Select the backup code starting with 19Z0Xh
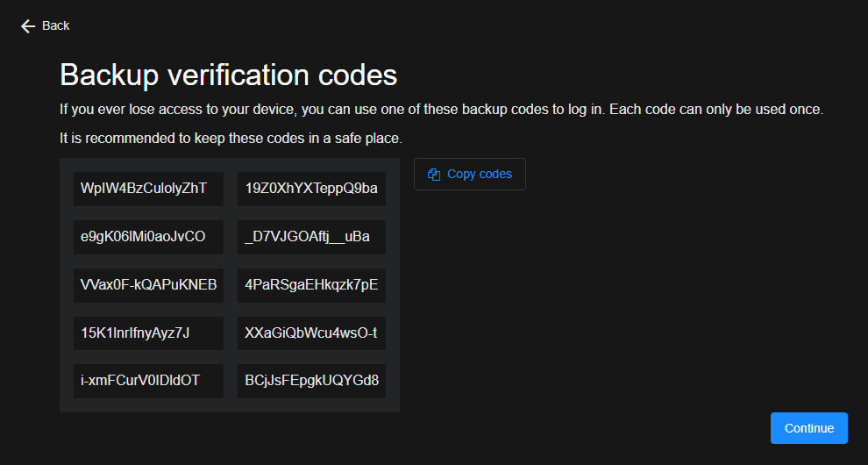The height and width of the screenshot is (465, 868). click(311, 189)
